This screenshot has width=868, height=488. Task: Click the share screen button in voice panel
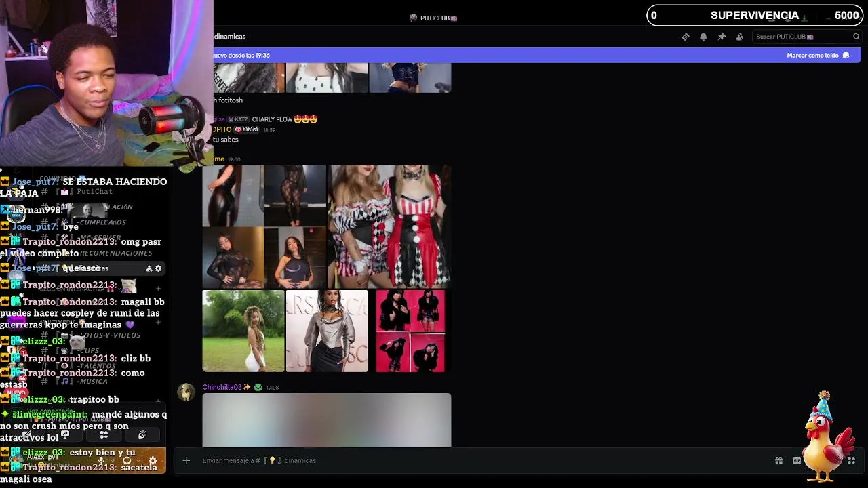pyautogui.click(x=65, y=434)
